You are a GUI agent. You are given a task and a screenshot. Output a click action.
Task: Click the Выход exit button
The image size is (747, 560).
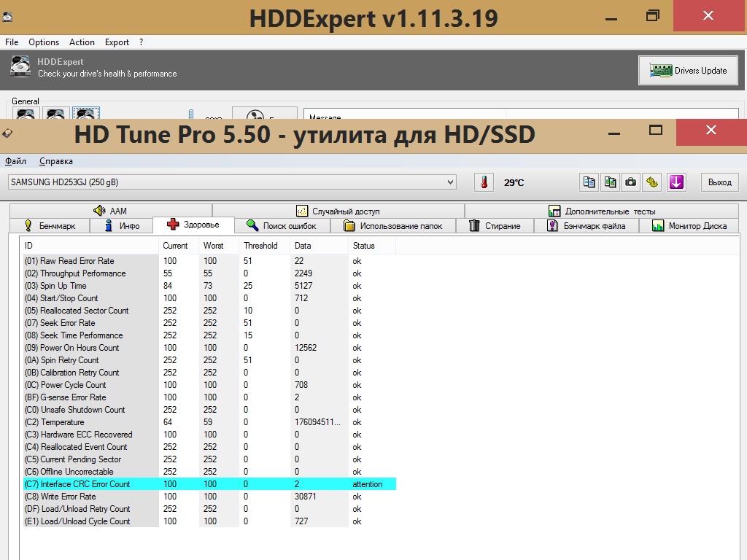(720, 182)
